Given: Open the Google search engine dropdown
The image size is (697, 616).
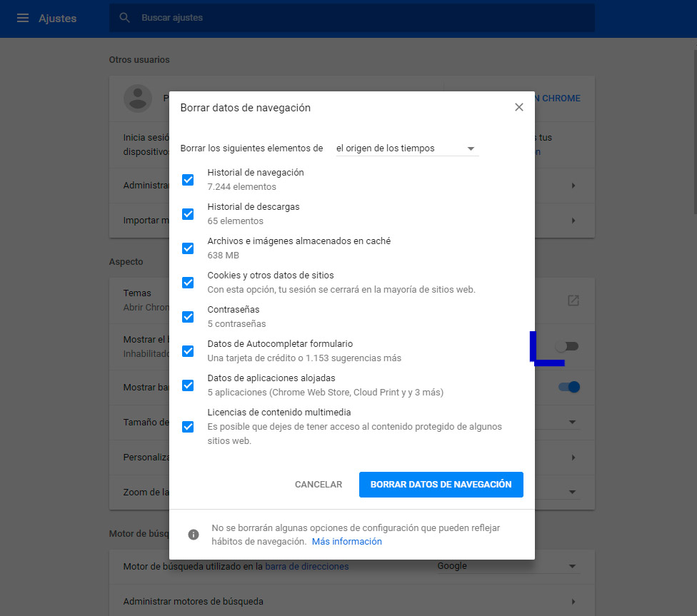Looking at the screenshot, I should pos(508,566).
